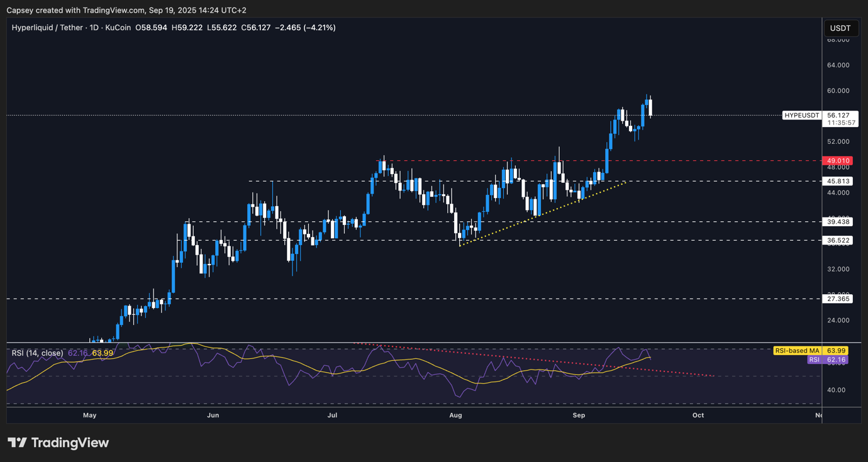Click the May marker on time axis
This screenshot has height=462, width=868.
[x=90, y=415]
